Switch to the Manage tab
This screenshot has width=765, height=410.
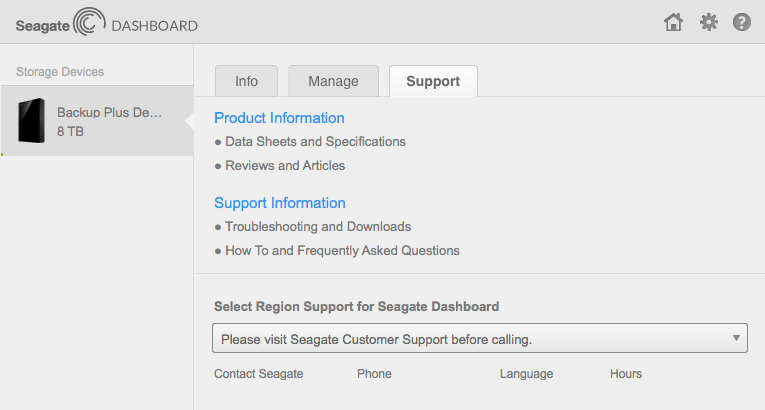[x=333, y=81]
